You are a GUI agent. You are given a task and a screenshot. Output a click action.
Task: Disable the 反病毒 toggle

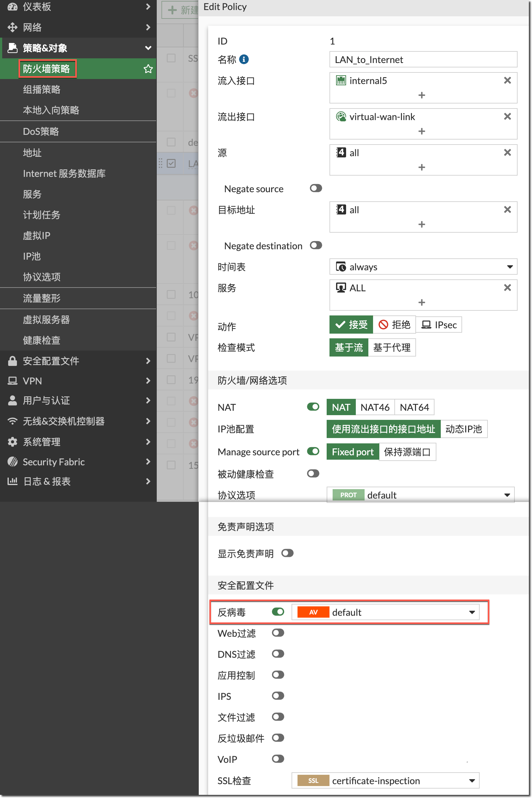278,612
